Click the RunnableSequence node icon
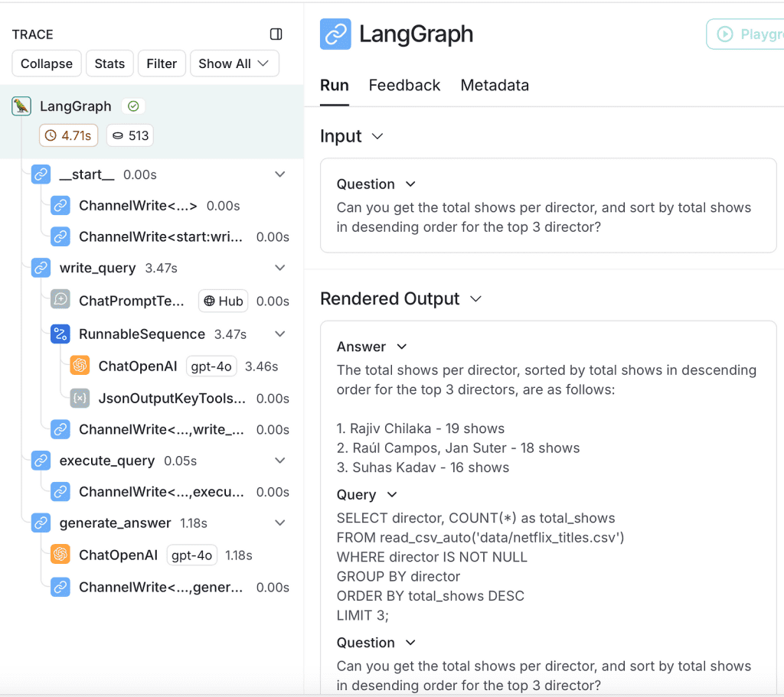 coord(60,334)
